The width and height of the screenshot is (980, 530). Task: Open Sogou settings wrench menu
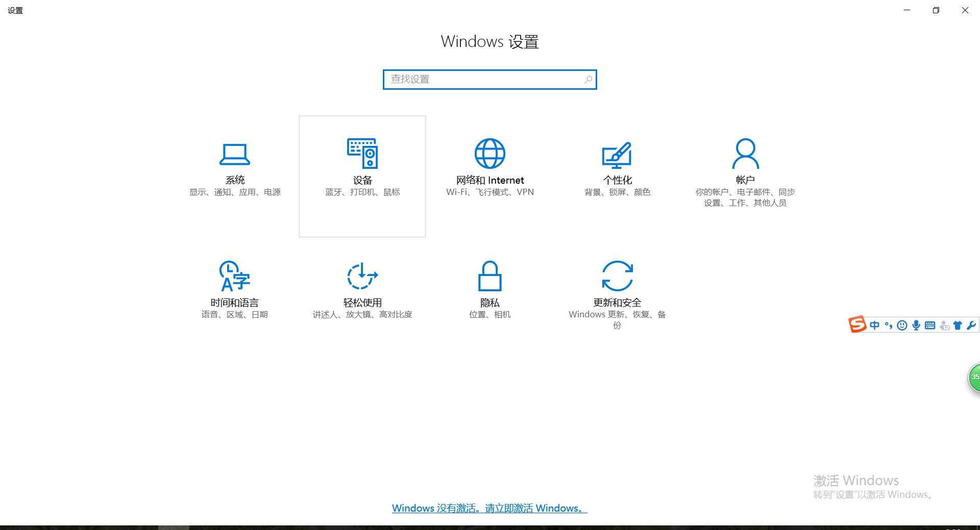click(x=970, y=325)
